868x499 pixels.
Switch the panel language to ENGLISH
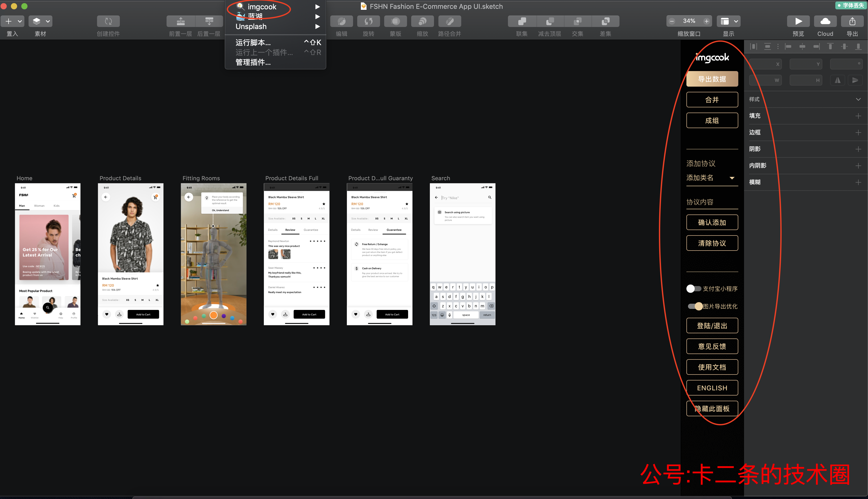[x=712, y=388]
